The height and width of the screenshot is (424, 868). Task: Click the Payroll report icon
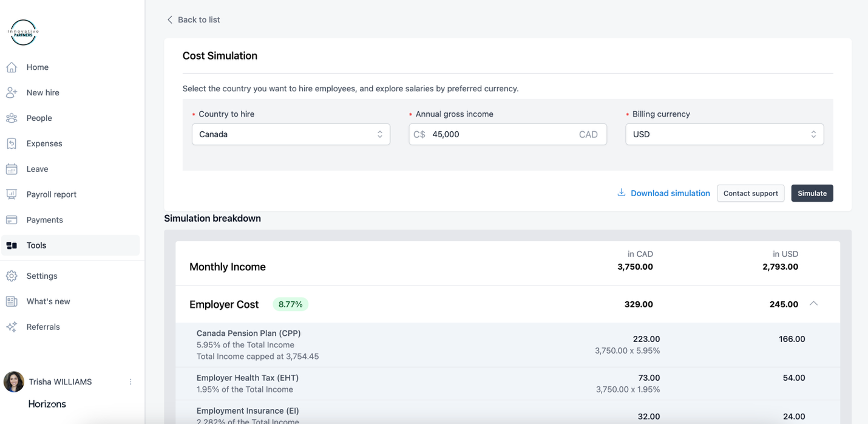click(12, 194)
